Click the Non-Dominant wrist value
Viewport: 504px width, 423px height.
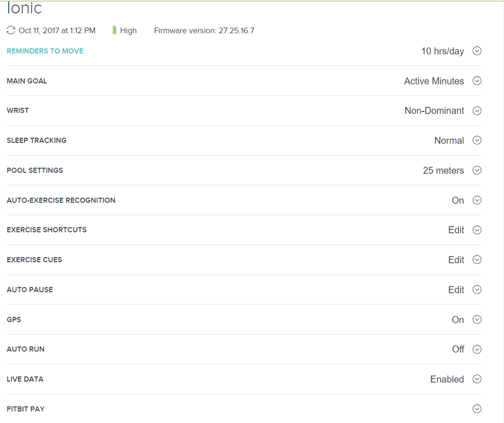[x=434, y=110]
